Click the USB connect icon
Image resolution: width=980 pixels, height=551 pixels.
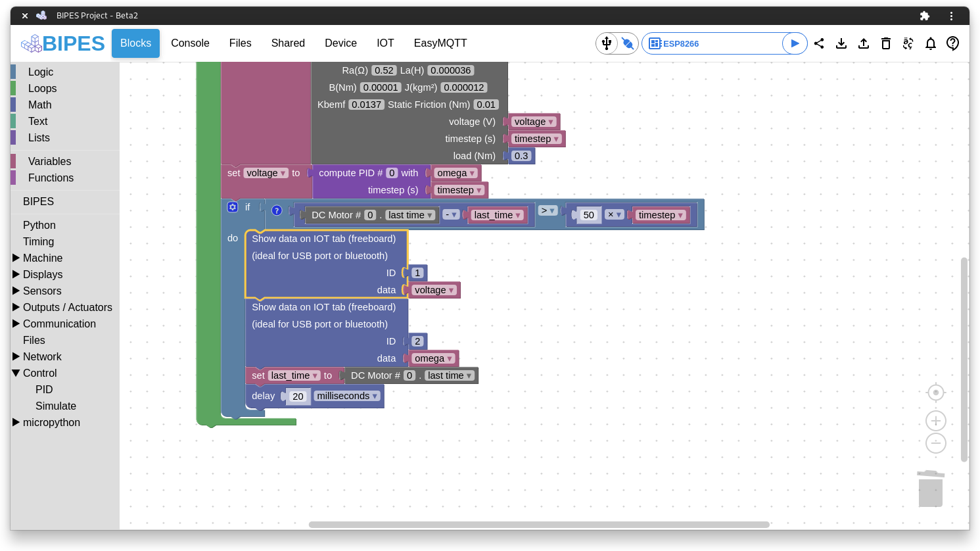(606, 43)
